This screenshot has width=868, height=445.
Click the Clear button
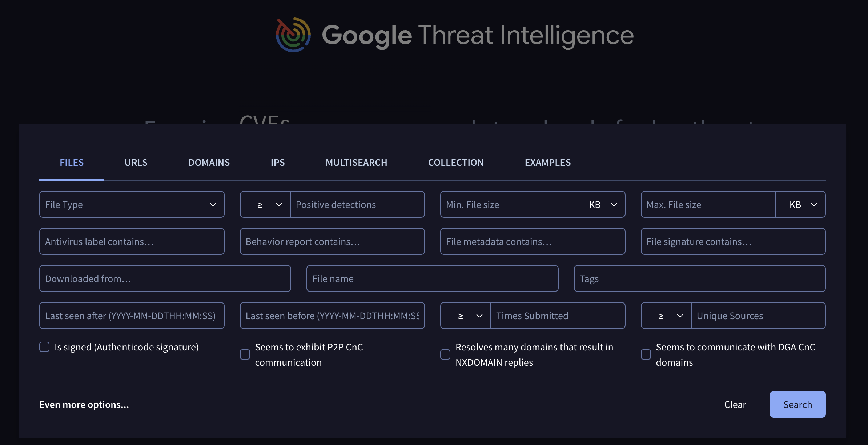tap(735, 404)
